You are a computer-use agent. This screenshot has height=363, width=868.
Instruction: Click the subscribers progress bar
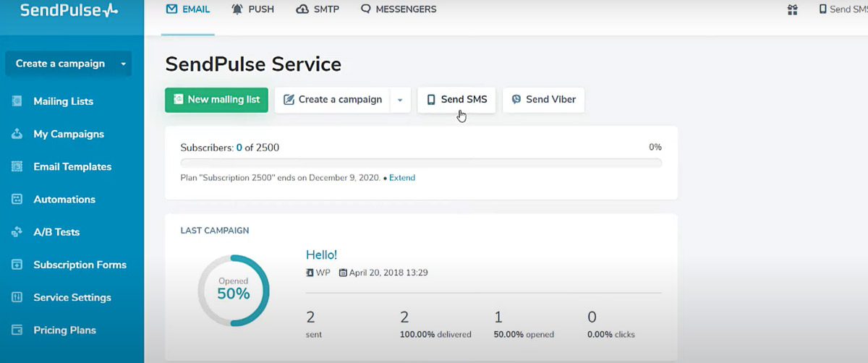coord(421,163)
